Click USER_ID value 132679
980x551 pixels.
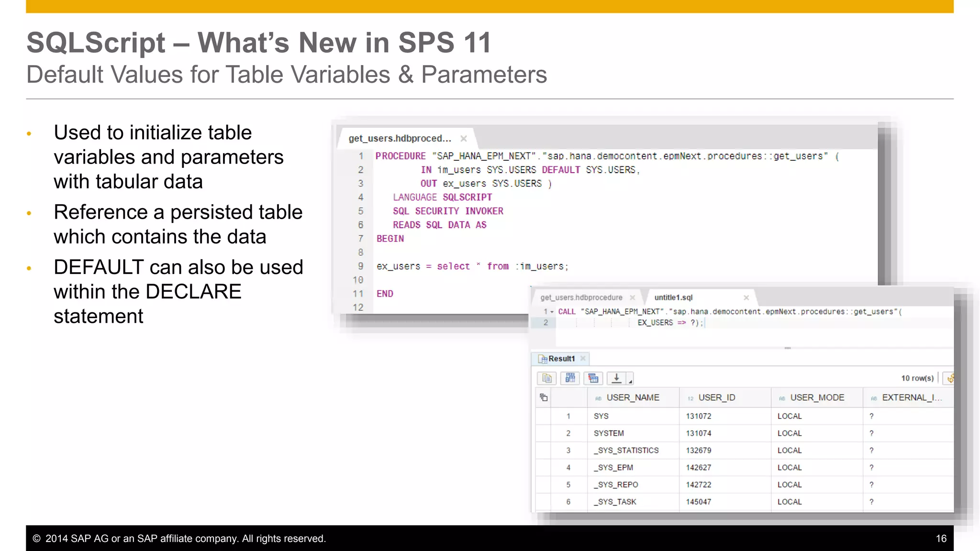(x=699, y=451)
